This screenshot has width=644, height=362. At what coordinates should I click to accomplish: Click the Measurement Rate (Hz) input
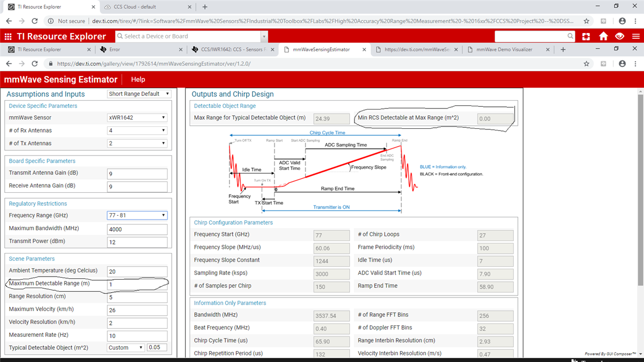[137, 336]
